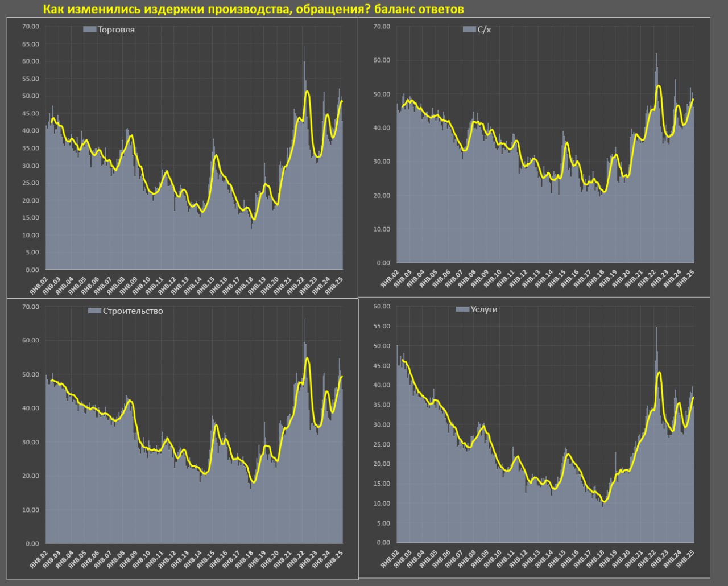Click the Строительство legend color swatch
728x586 pixels.
[94, 311]
